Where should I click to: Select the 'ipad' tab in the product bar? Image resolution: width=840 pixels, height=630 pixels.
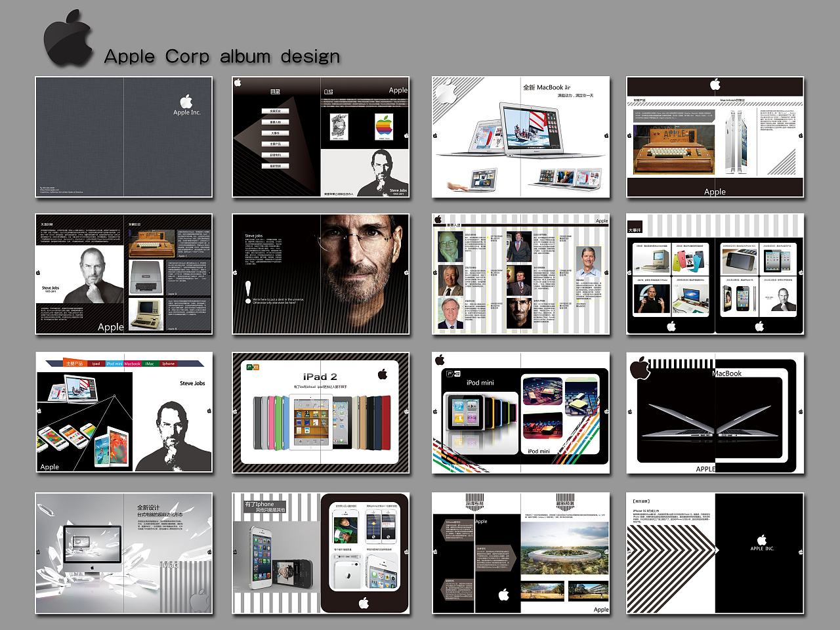[x=96, y=363]
